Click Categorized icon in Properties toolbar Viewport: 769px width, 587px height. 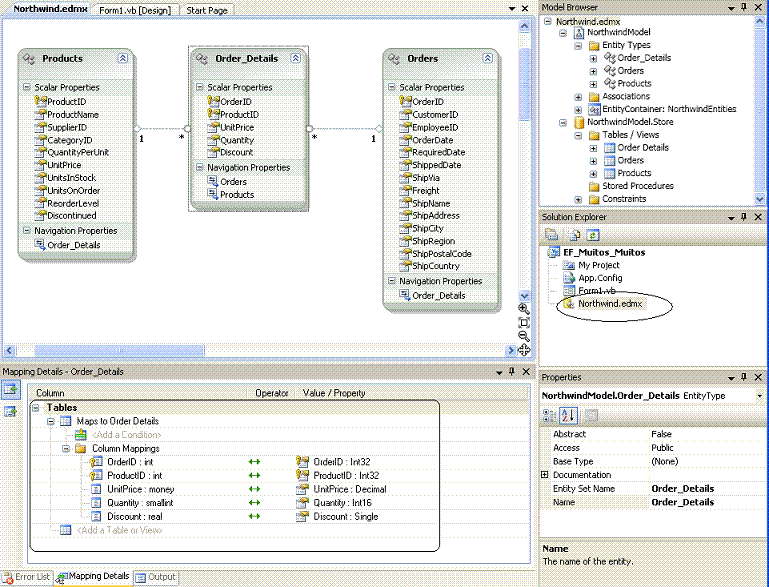pos(549,416)
